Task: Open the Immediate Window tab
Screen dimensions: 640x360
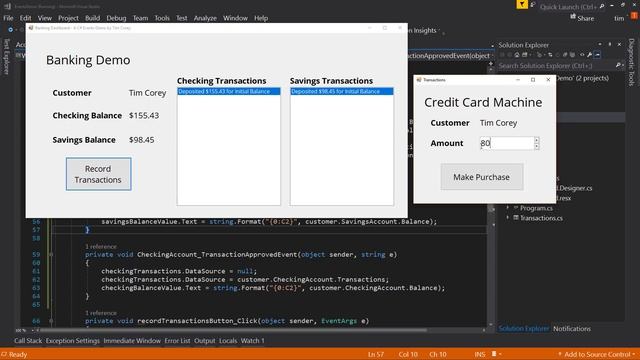Action: coord(132,340)
